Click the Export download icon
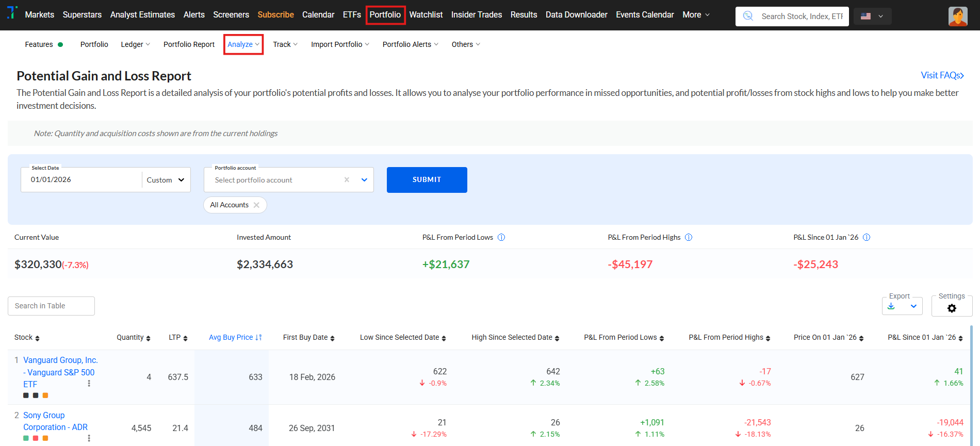Viewport: 980px width, 446px height. (891, 306)
